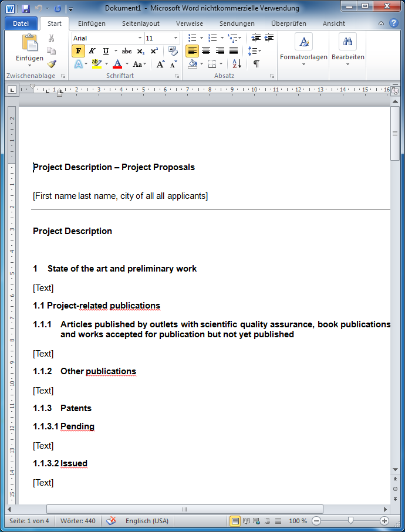
Task: Click the Bearbeiten binoculars icon
Action: tap(347, 42)
